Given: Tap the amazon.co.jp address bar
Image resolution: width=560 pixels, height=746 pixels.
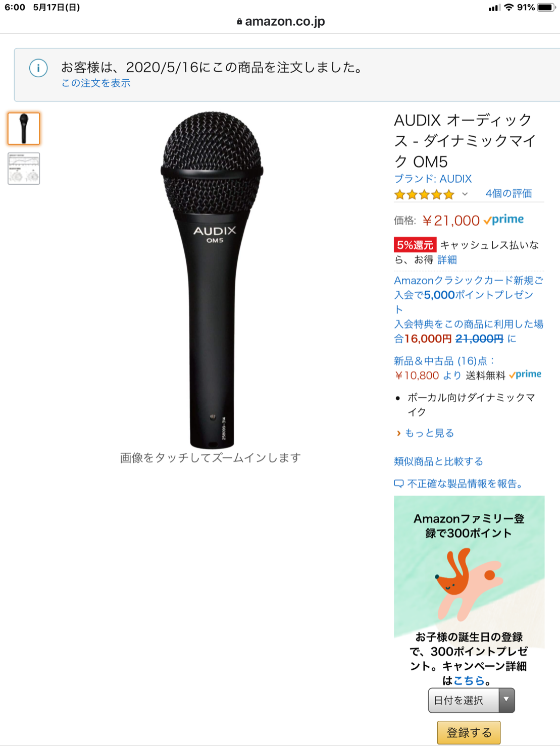Looking at the screenshot, I should coord(281,21).
